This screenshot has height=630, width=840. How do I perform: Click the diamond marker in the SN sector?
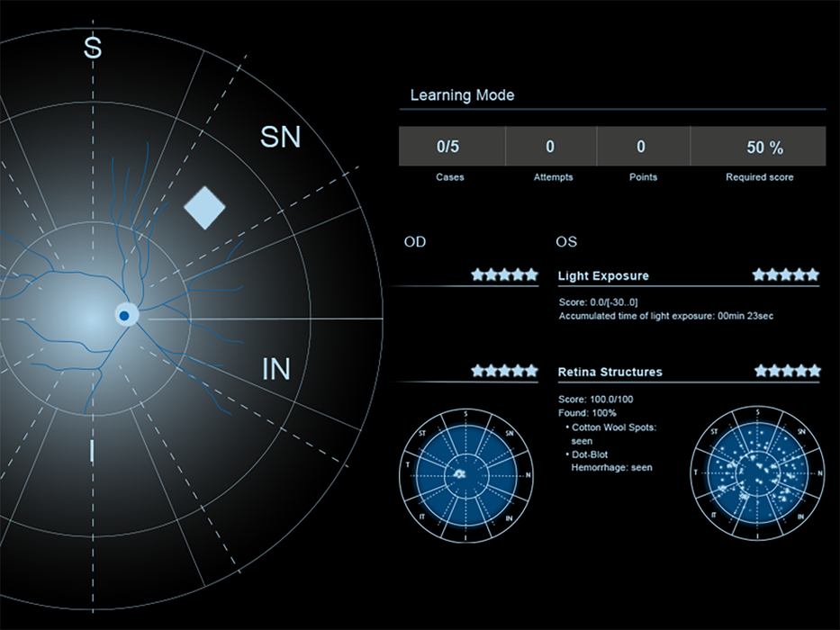coord(204,208)
